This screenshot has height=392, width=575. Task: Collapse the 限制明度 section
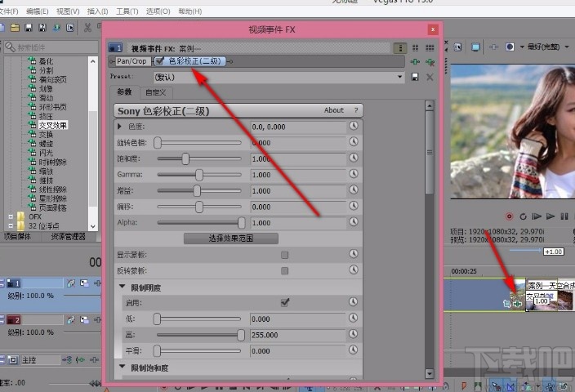pyautogui.click(x=123, y=287)
